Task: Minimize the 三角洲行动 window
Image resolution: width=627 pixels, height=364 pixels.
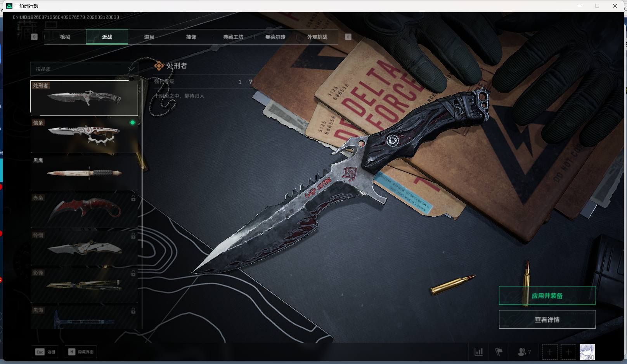Action: 580,6
